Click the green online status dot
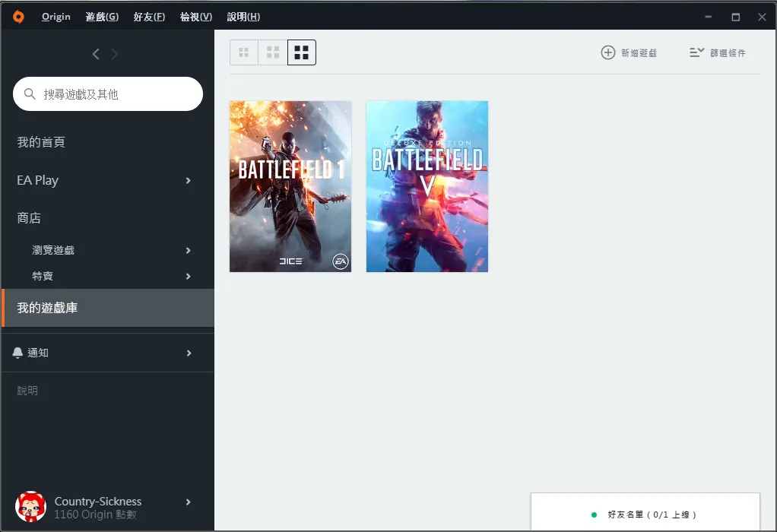The width and height of the screenshot is (777, 532). pos(594,515)
